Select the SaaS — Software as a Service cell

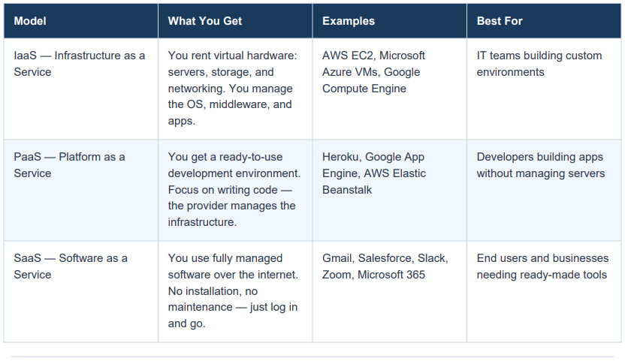(x=81, y=291)
